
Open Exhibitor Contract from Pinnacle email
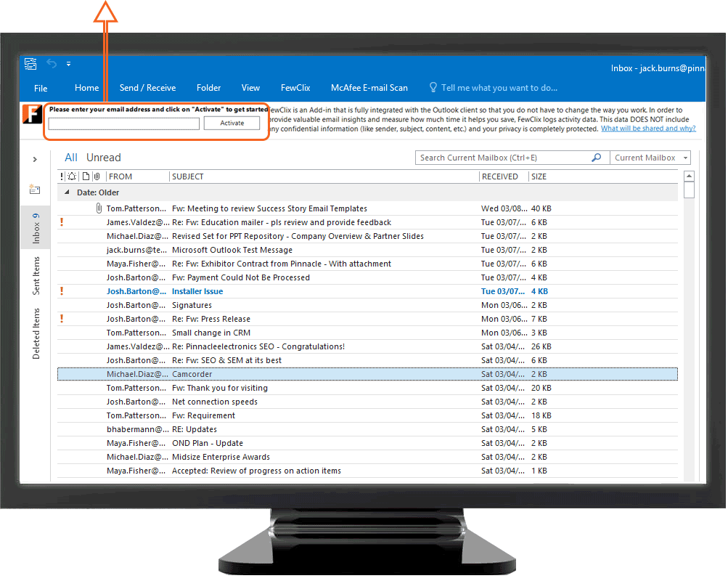pos(367,264)
